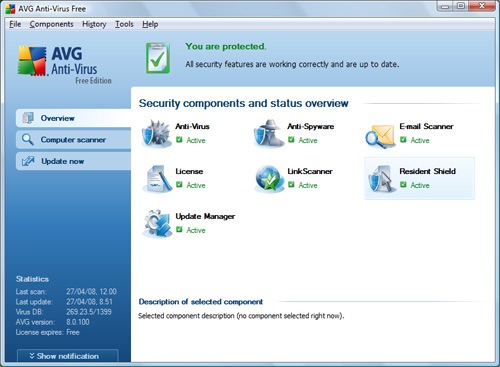This screenshot has width=500, height=367.
Task: Open the LinkScanner globe icon
Action: (269, 179)
